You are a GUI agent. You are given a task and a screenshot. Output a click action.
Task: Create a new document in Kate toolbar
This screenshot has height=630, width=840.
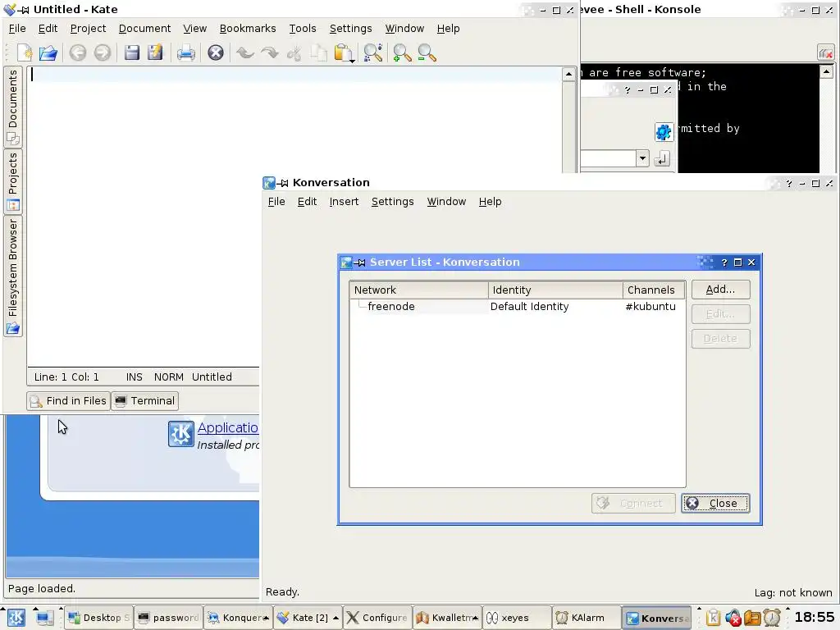(x=25, y=52)
